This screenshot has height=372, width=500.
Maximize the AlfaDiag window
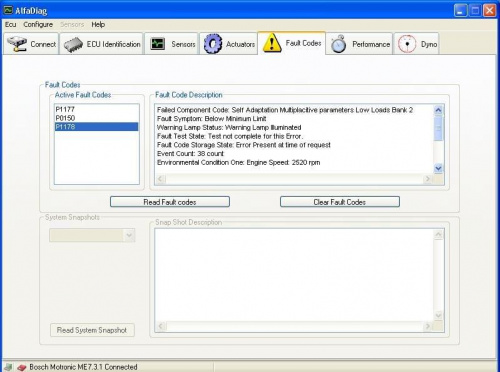click(x=475, y=11)
